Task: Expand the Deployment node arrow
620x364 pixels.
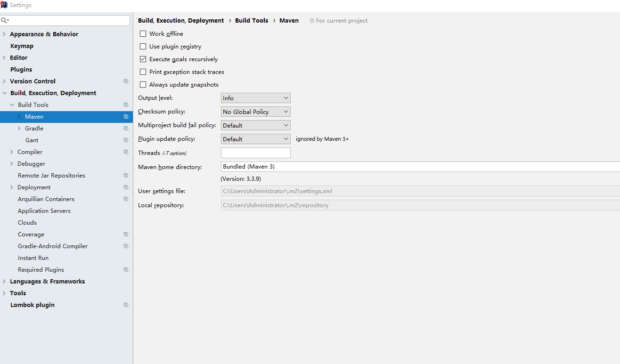Action: click(12, 187)
